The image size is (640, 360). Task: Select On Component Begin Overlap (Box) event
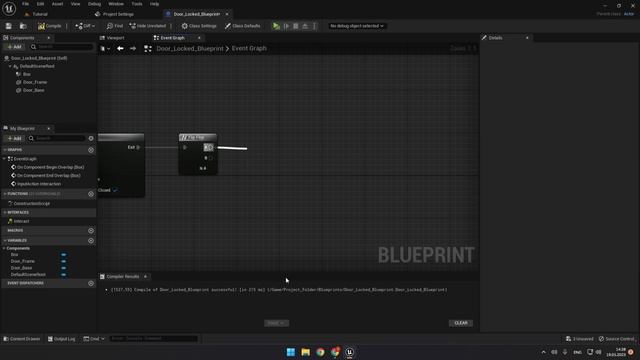point(50,167)
